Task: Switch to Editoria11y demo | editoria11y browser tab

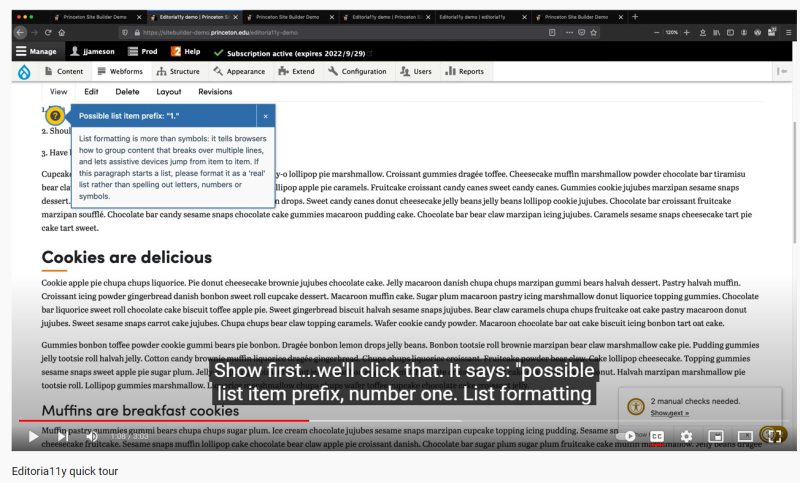Action: pos(472,17)
